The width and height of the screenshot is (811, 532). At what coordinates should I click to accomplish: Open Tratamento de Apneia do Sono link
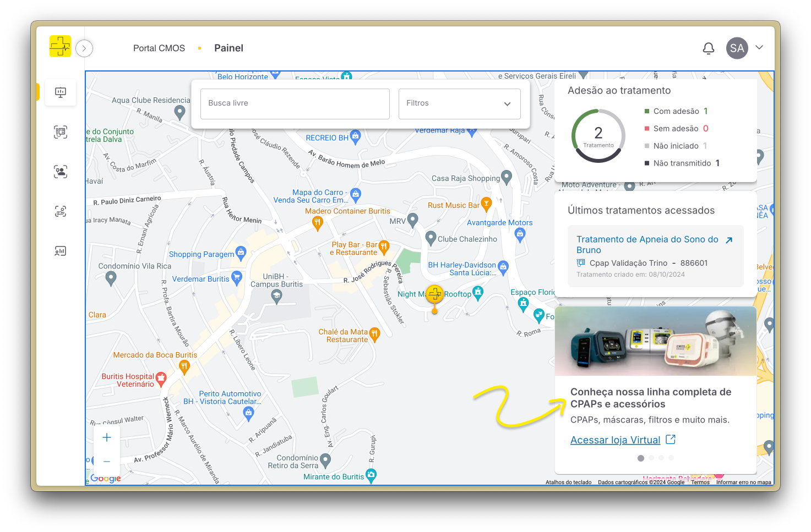(647, 244)
